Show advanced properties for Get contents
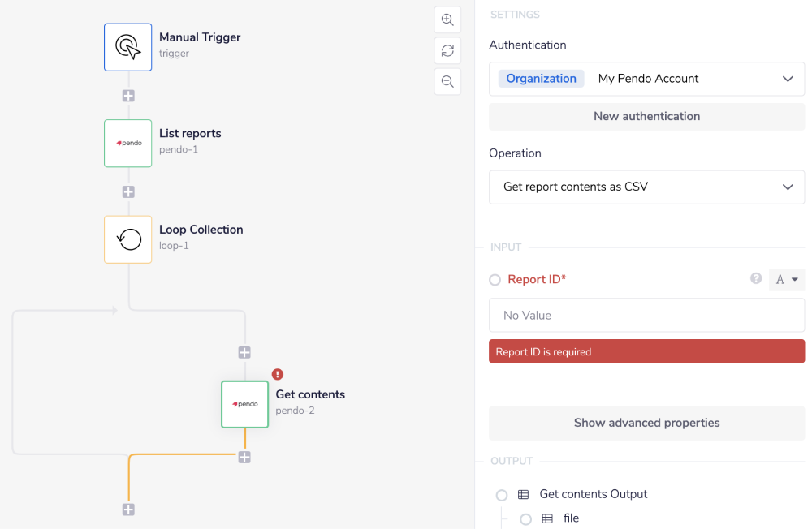 [x=646, y=423]
